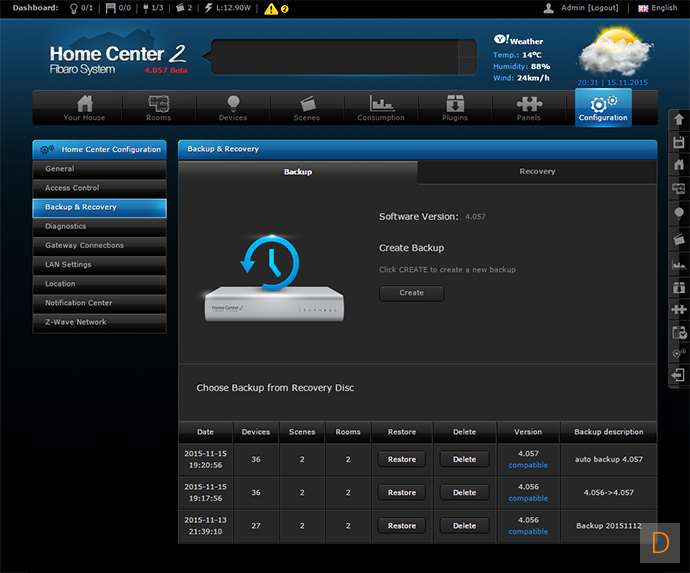Delete the auto backup 4.057
690x573 pixels.
click(x=465, y=459)
